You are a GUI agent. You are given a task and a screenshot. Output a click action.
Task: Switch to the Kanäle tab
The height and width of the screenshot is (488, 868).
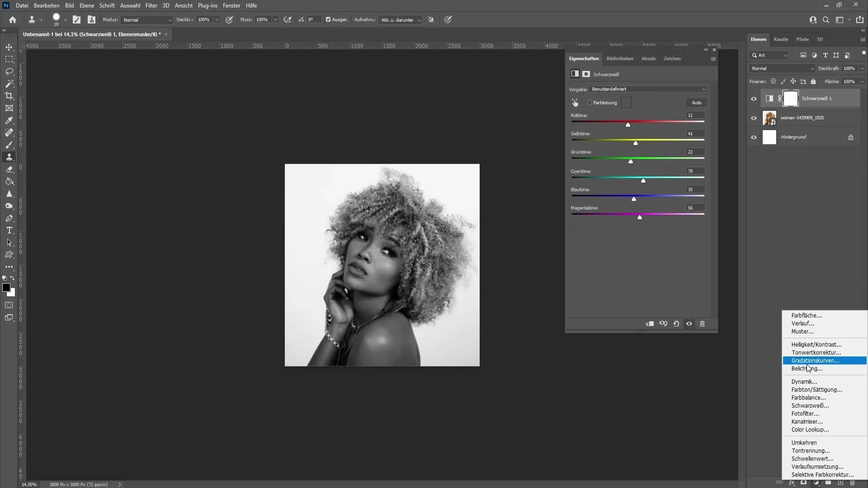click(781, 39)
